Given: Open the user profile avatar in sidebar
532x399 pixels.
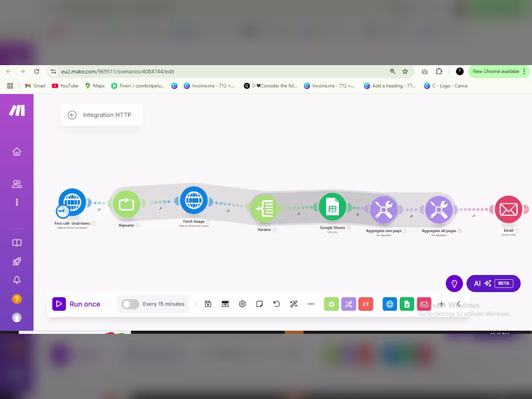Looking at the screenshot, I should (x=16, y=318).
